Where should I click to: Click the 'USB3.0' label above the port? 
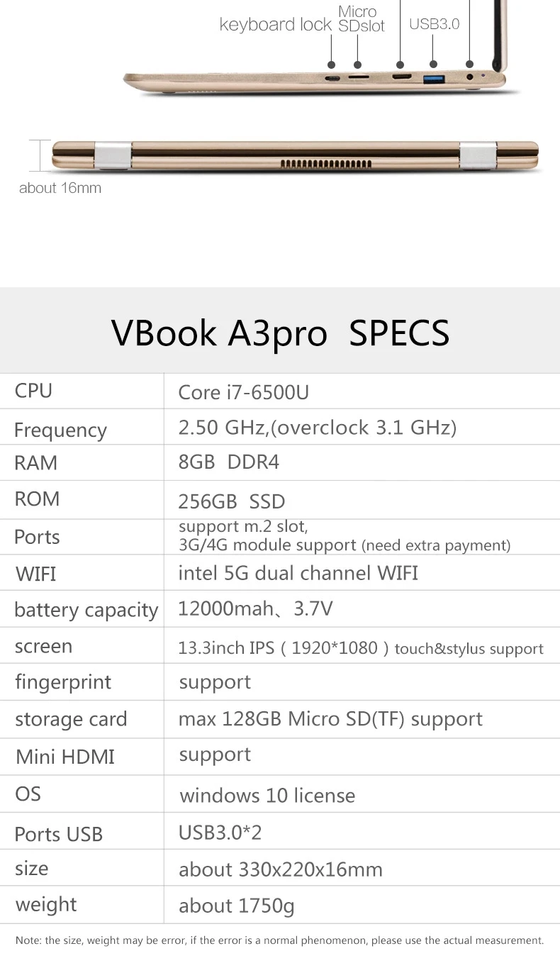[435, 23]
